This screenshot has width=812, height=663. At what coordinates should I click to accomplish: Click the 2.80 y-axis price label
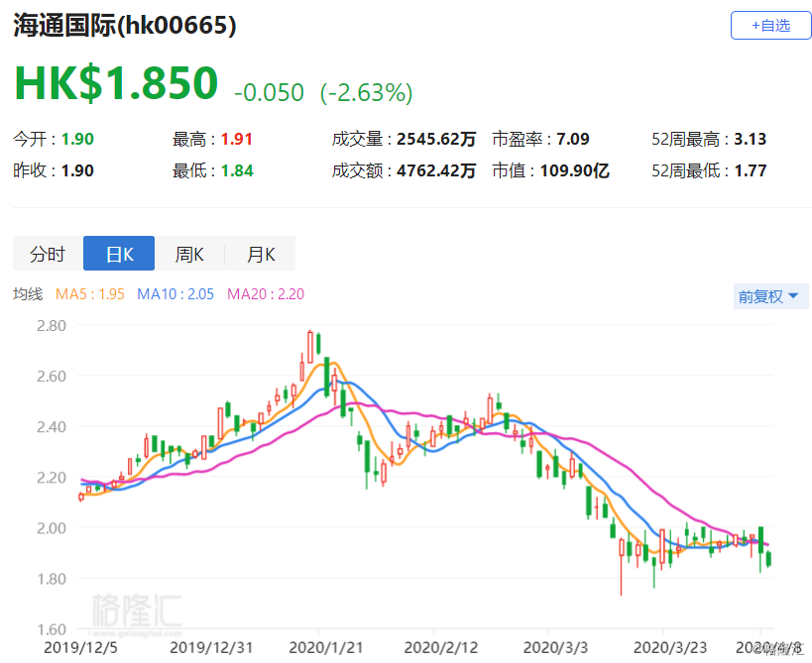click(x=52, y=325)
